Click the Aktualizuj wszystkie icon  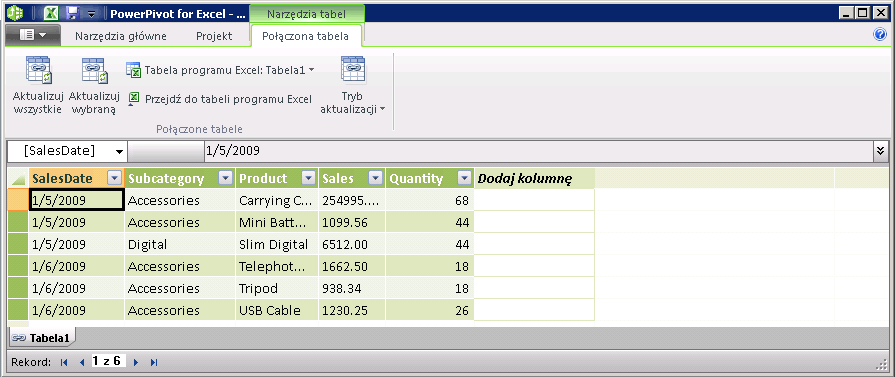[x=39, y=70]
